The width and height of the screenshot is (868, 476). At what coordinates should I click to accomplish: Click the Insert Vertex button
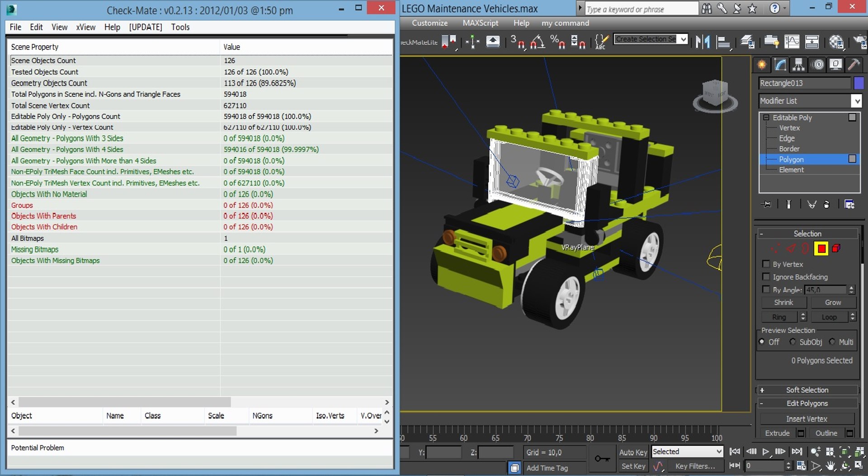(807, 419)
